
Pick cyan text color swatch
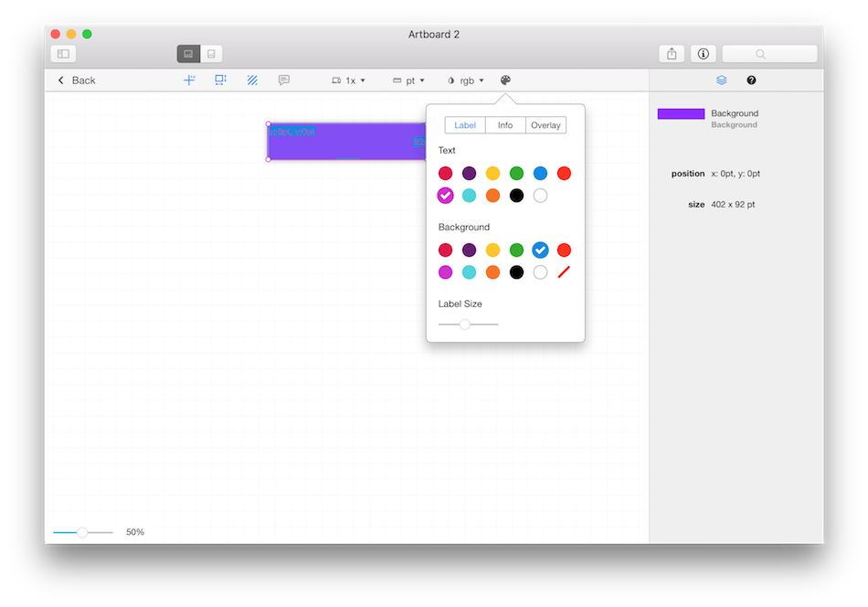point(469,196)
